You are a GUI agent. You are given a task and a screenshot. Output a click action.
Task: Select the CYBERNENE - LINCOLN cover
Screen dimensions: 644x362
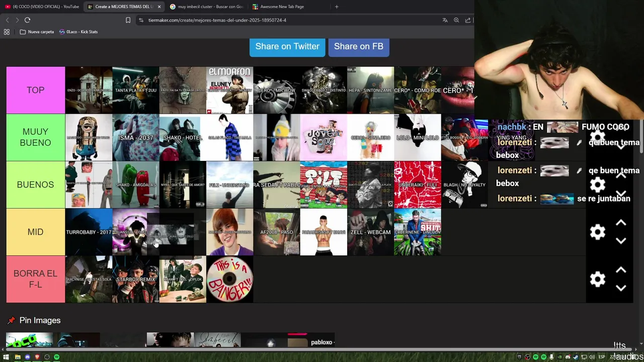click(x=418, y=232)
